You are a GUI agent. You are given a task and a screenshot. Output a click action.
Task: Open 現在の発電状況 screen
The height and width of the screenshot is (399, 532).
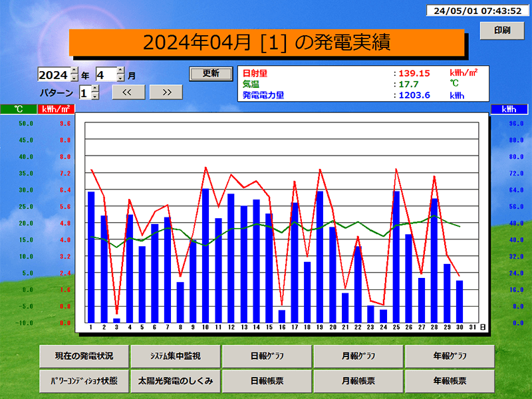pos(84,356)
